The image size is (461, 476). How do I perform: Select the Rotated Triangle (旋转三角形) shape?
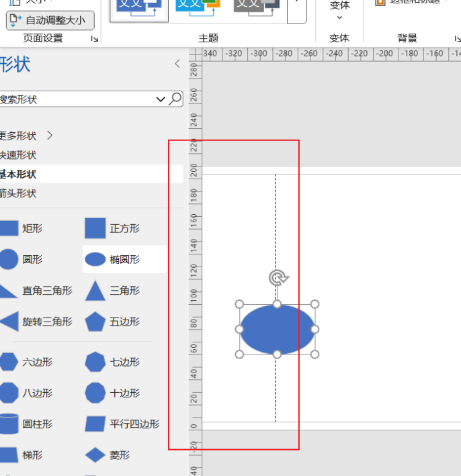[x=36, y=322]
